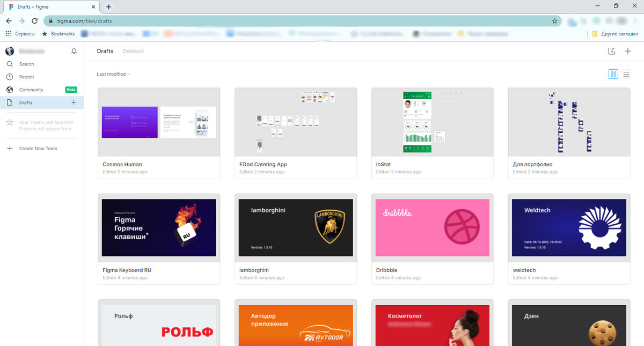The image size is (644, 346).
Task: Open InStat file thumbnail
Action: 432,122
